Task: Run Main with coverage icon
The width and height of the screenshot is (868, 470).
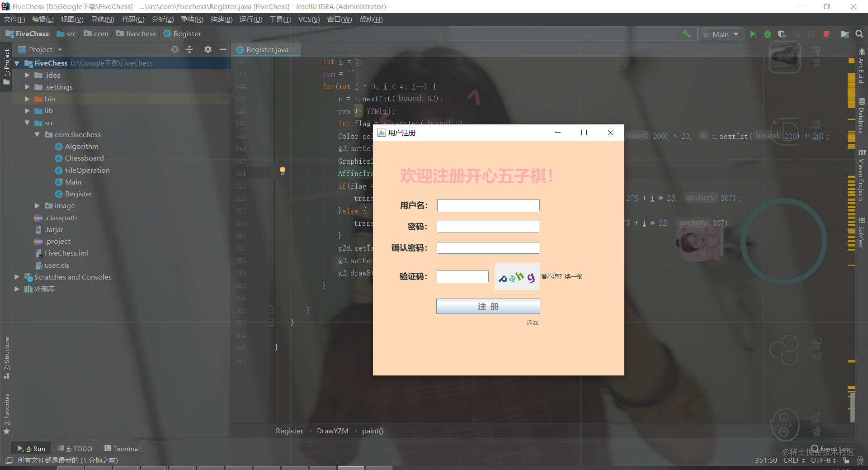Action: 782,34
